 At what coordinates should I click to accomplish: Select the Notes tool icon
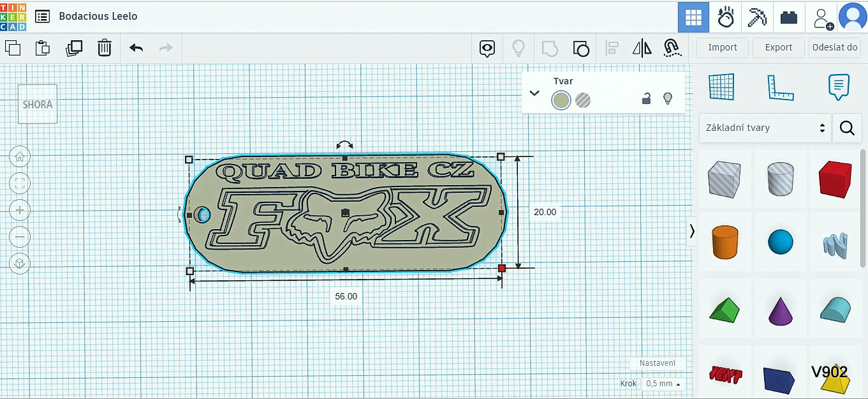click(x=839, y=87)
